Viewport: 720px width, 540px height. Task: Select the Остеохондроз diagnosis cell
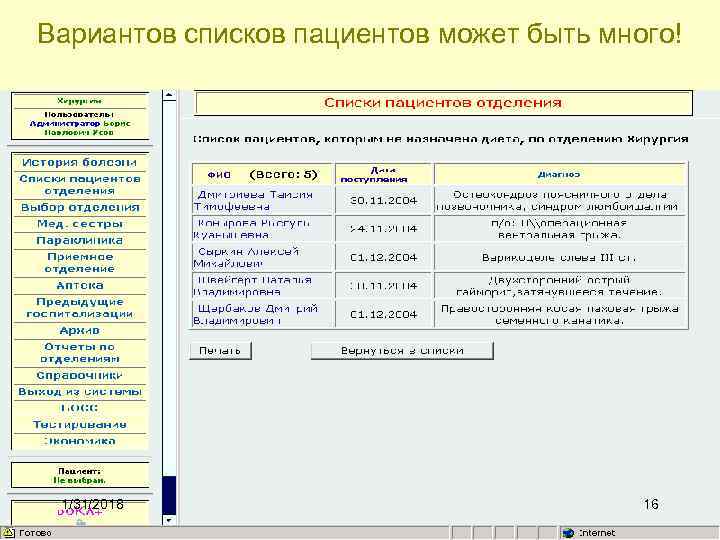click(x=558, y=201)
